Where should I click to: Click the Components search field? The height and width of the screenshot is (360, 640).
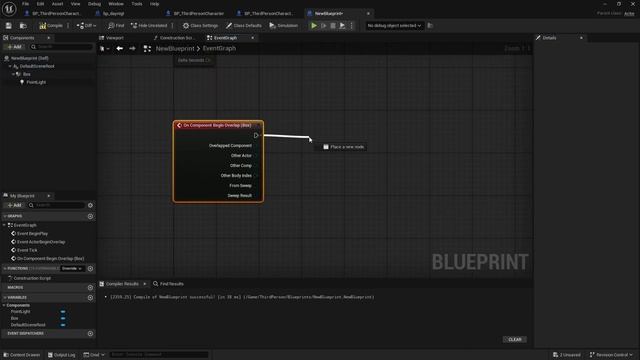pos(61,47)
